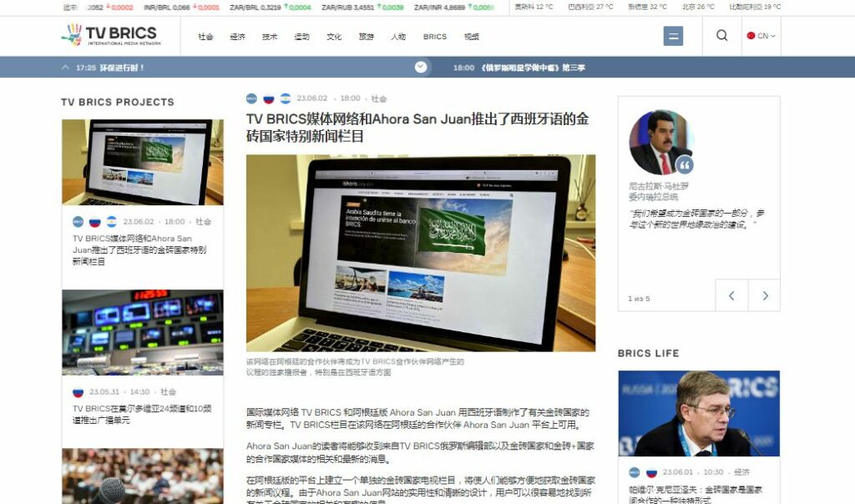
Task: Click the name 尼古拉斯·马杜罗 in quote card
Action: (659, 186)
